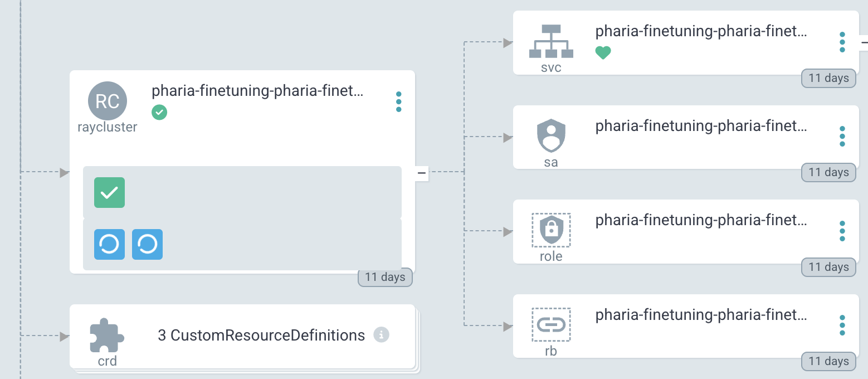
Task: Open the rb resource actions menu
Action: (x=842, y=324)
